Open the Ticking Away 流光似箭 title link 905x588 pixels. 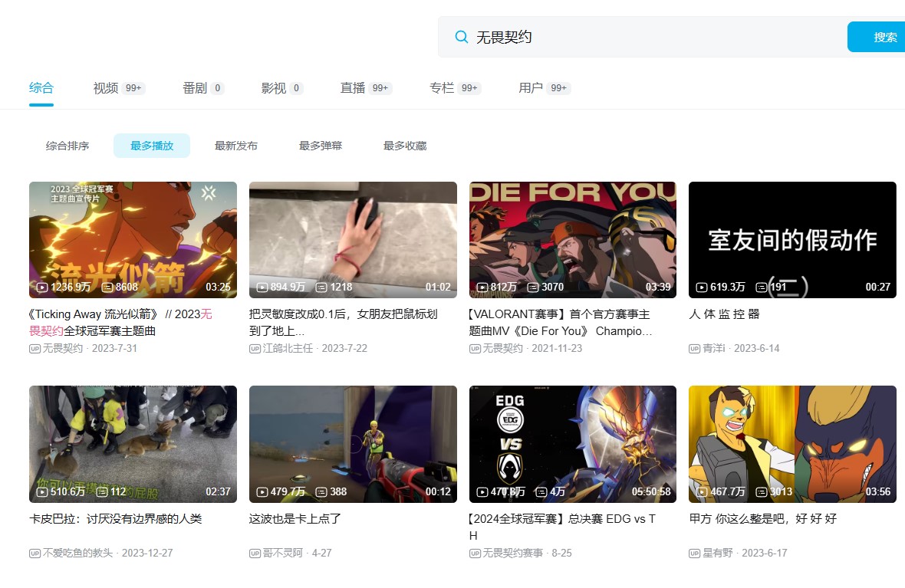click(120, 323)
